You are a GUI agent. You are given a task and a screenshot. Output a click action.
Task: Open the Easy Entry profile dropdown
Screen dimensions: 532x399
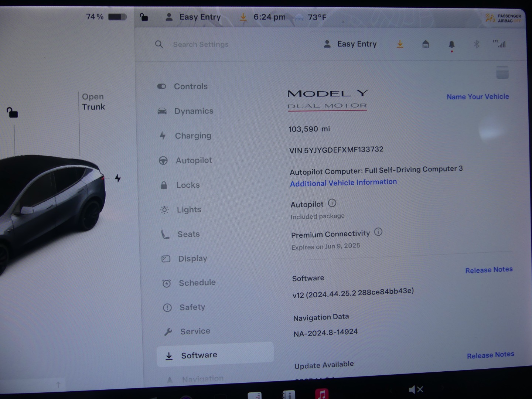point(350,44)
